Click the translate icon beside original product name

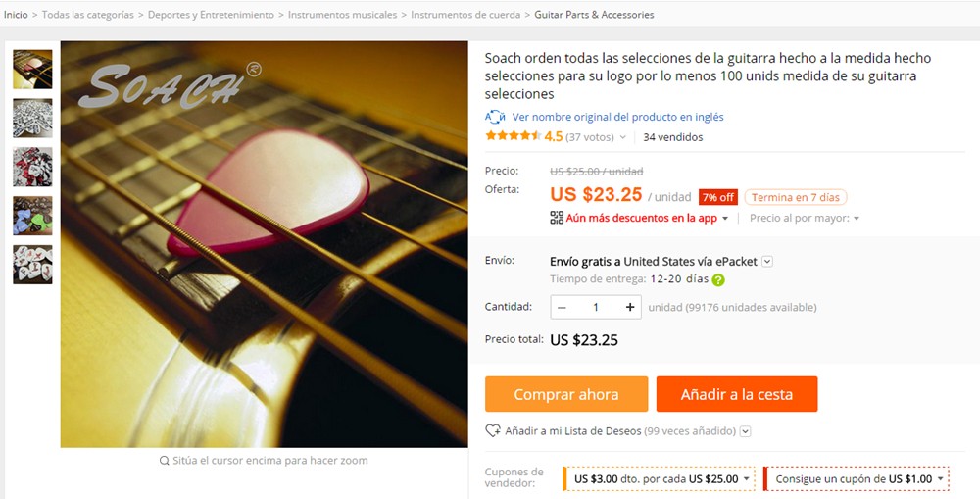[495, 117]
